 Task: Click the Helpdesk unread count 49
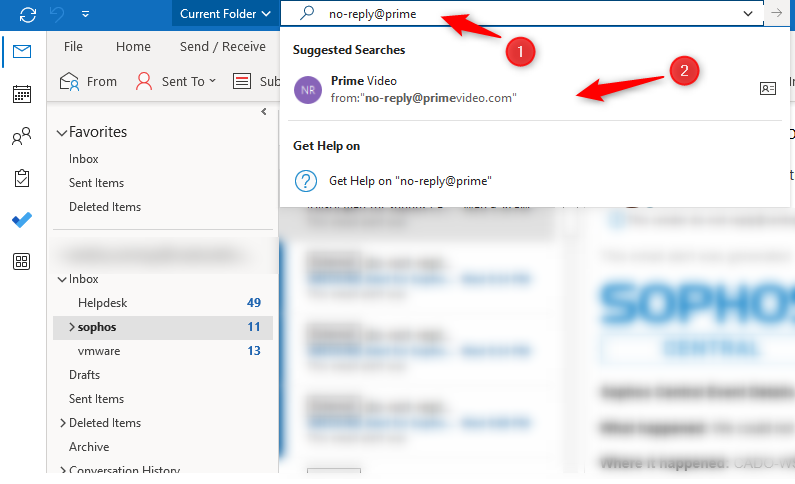coord(254,303)
